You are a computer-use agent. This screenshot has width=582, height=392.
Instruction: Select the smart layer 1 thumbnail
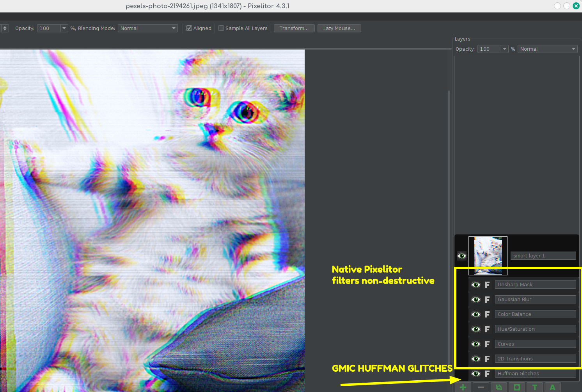[488, 256]
